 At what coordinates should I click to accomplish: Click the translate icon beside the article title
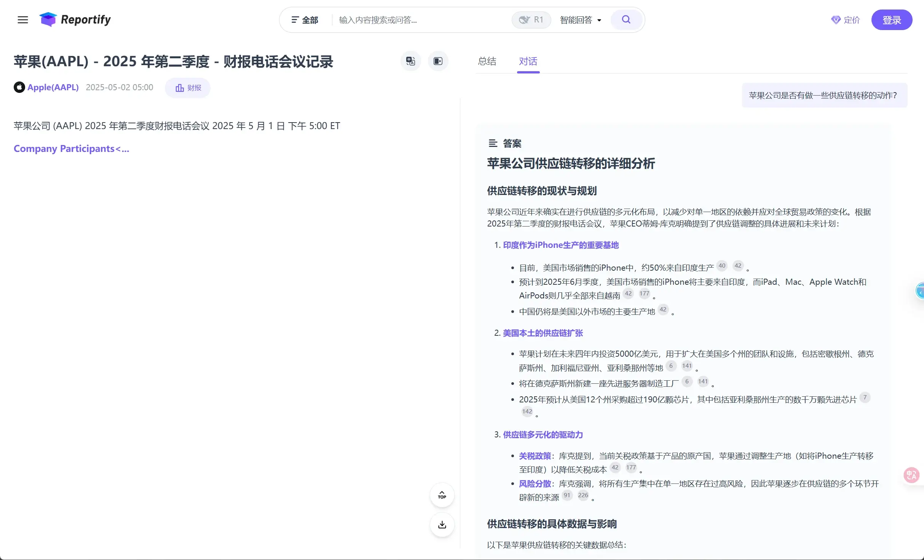tap(410, 61)
